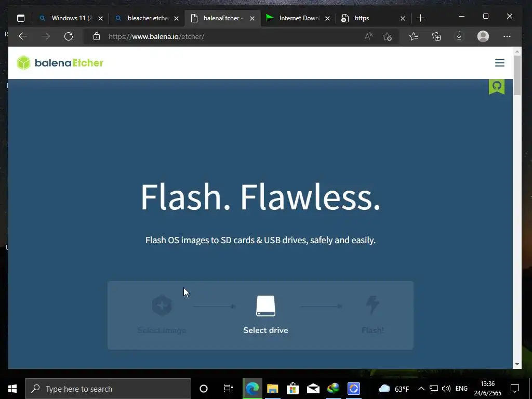Open a new browser tab
The width and height of the screenshot is (532, 399).
[x=420, y=18]
